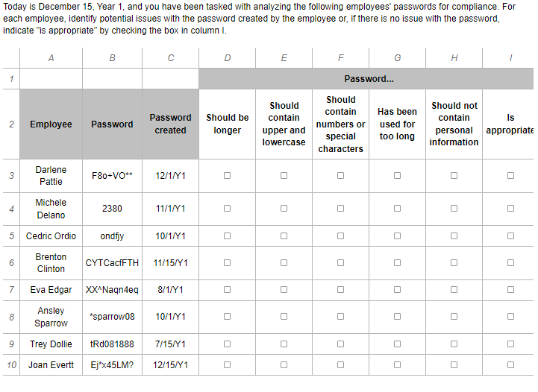Select the Employee cell 'Eva Edgar'
This screenshot has width=538, height=392.
tap(51, 289)
